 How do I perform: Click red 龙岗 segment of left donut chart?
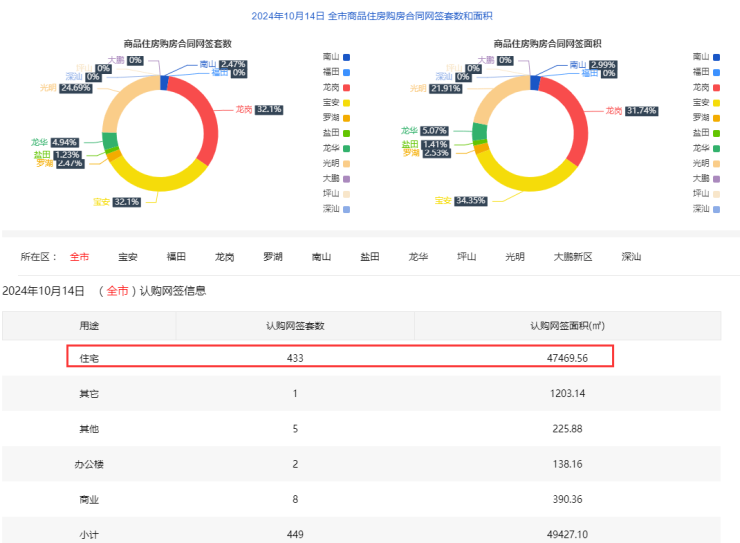[207, 130]
